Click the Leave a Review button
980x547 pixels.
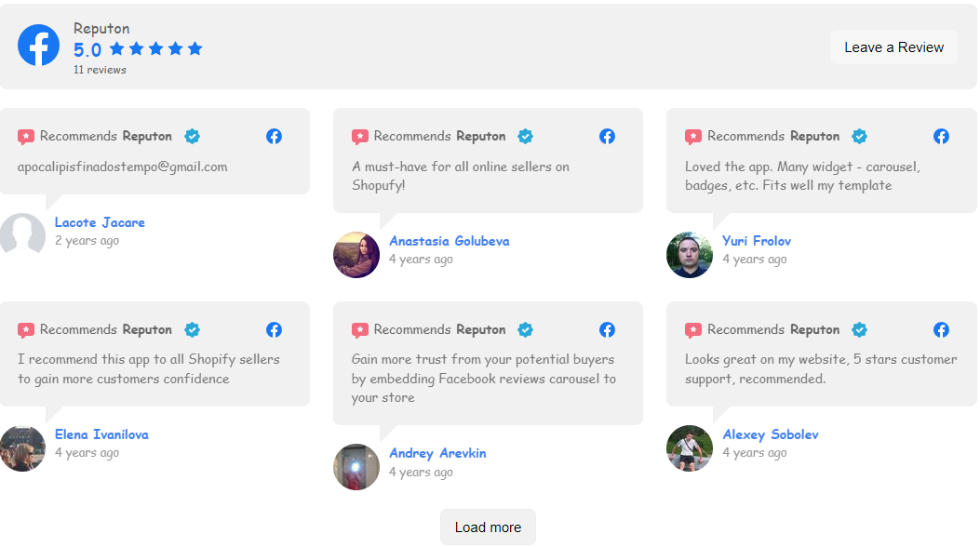coord(893,47)
